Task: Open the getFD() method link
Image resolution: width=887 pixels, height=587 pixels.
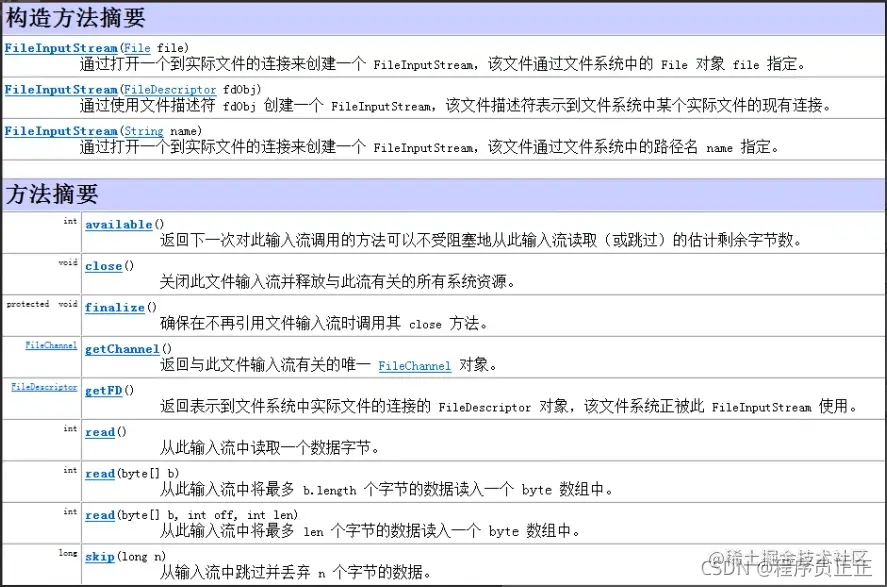Action: coord(104,390)
